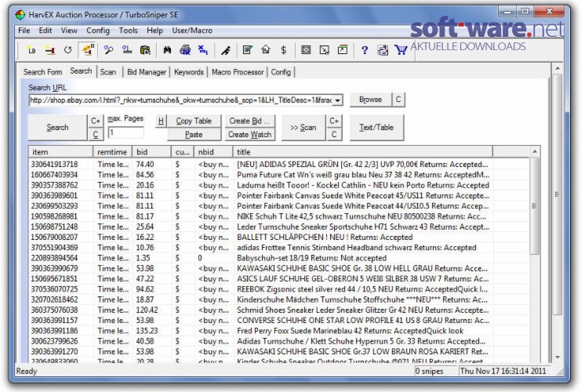Image resolution: width=581 pixels, height=392 pixels.
Task: Sort by the item column header
Action: [61, 152]
